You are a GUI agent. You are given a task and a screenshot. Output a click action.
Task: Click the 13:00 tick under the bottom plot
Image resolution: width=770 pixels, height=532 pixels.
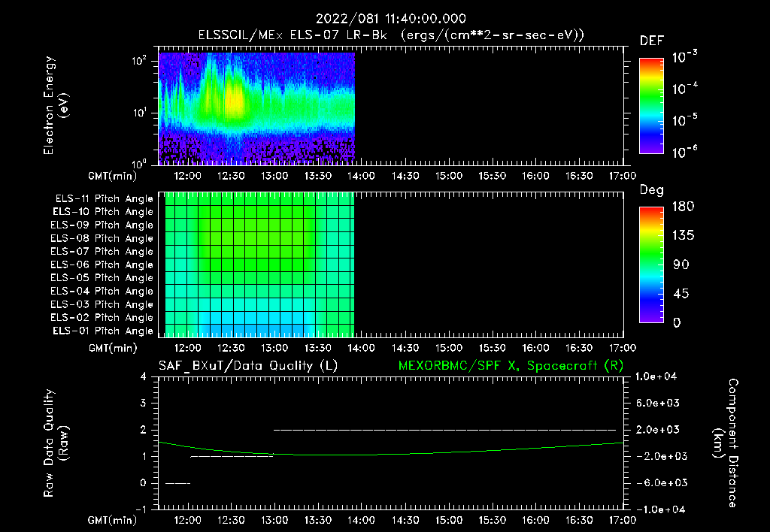pyautogui.click(x=274, y=520)
